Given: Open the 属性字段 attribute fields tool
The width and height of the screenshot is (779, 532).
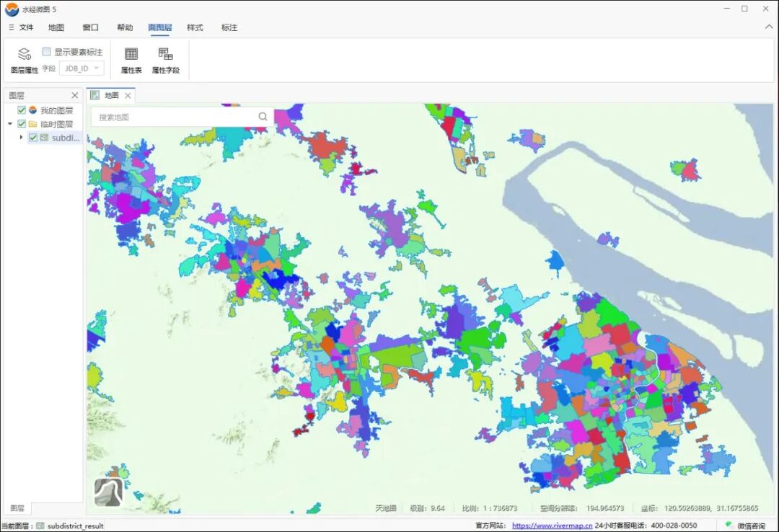Looking at the screenshot, I should coord(165,60).
